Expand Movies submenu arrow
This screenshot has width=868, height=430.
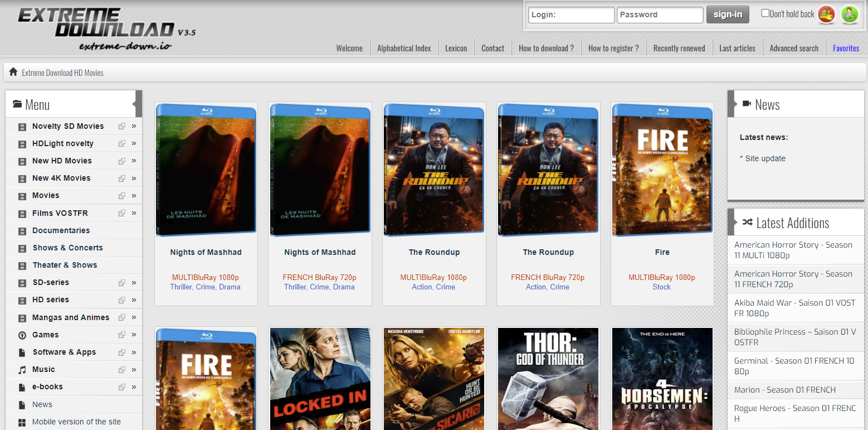[134, 195]
